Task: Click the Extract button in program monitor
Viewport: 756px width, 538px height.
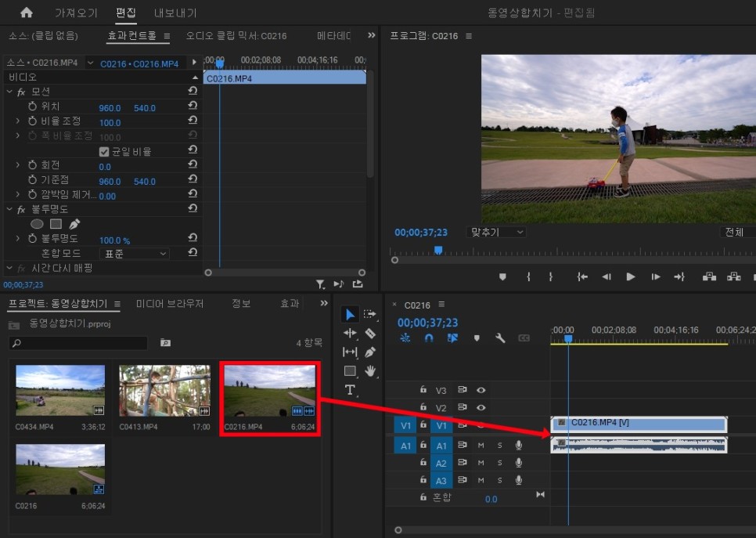Action: coord(734,276)
